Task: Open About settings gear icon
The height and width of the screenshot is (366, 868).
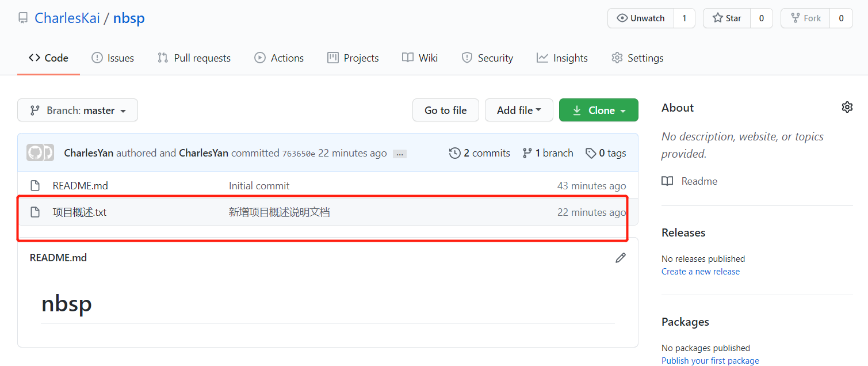Action: coord(847,107)
